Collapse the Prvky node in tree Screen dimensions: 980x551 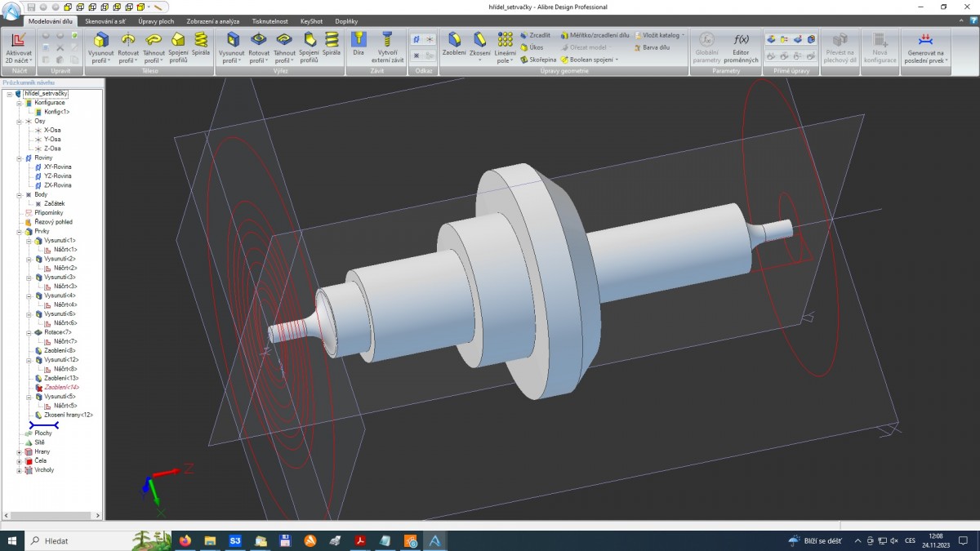click(20, 231)
